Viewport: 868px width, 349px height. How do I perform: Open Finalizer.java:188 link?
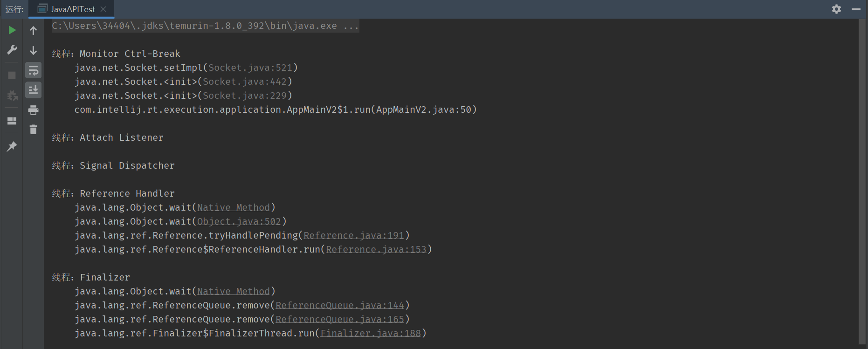pos(370,333)
